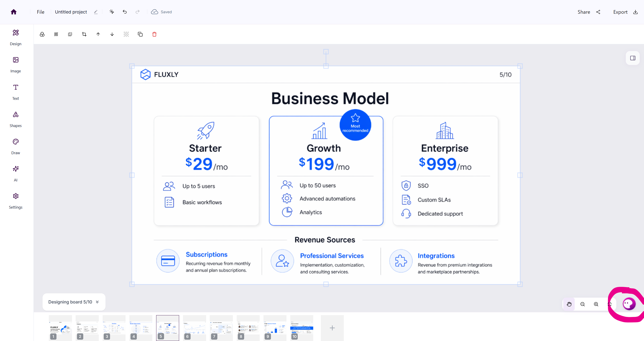This screenshot has width=644, height=341.
Task: Click the replace image toolbar icon
Action: tap(70, 34)
